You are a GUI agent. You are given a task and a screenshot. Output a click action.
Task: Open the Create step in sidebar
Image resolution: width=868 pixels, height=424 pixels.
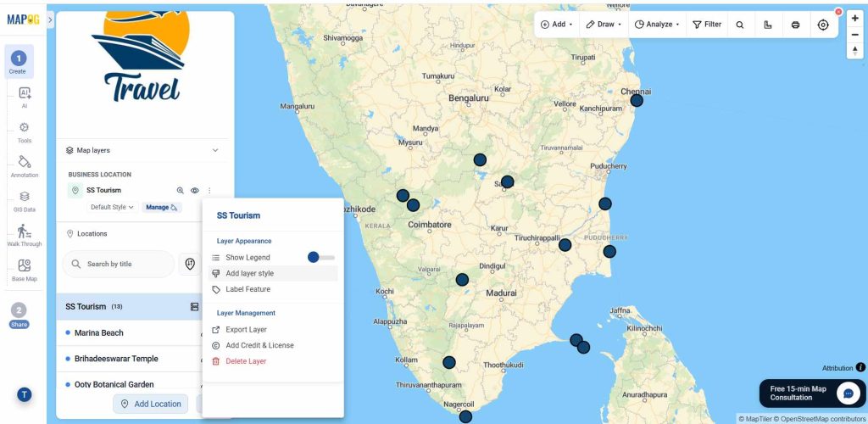pos(19,61)
